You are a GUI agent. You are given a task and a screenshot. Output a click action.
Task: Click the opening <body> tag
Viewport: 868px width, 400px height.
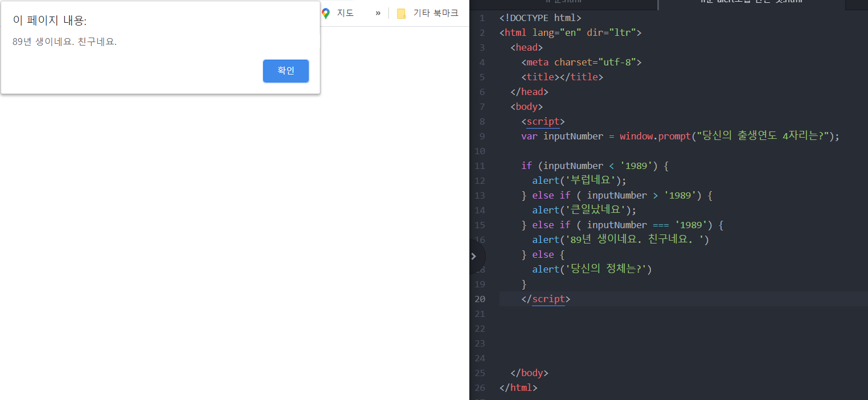click(527, 106)
